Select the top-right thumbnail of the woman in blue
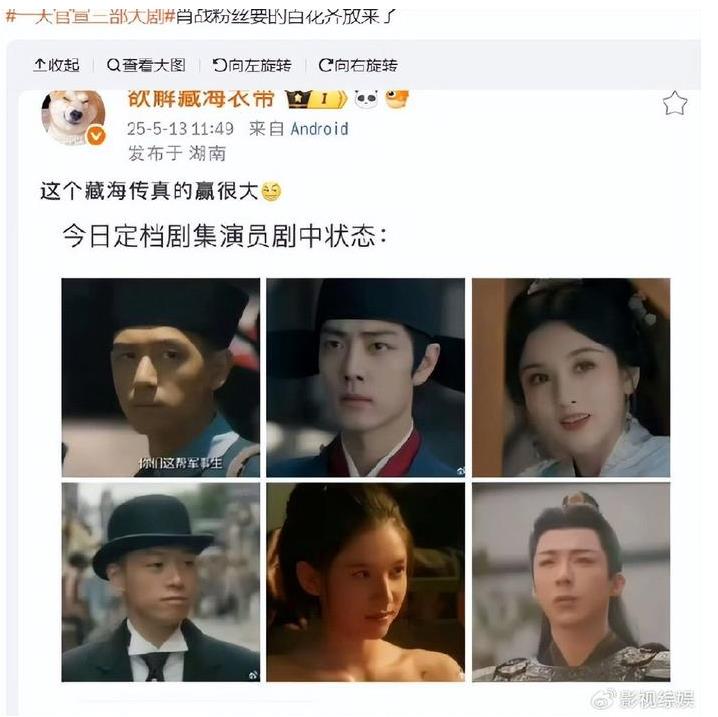The image size is (718, 717). click(x=571, y=377)
